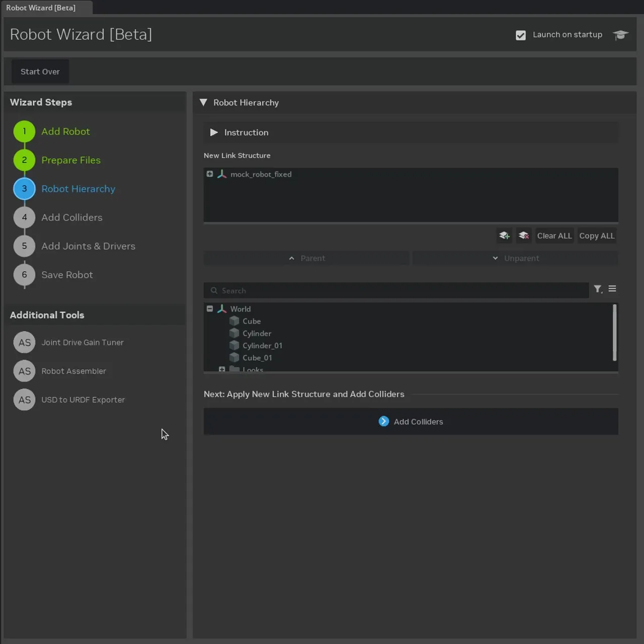This screenshot has height=644, width=644.
Task: Select the Cylinder_01 mesh in tree
Action: coord(262,346)
